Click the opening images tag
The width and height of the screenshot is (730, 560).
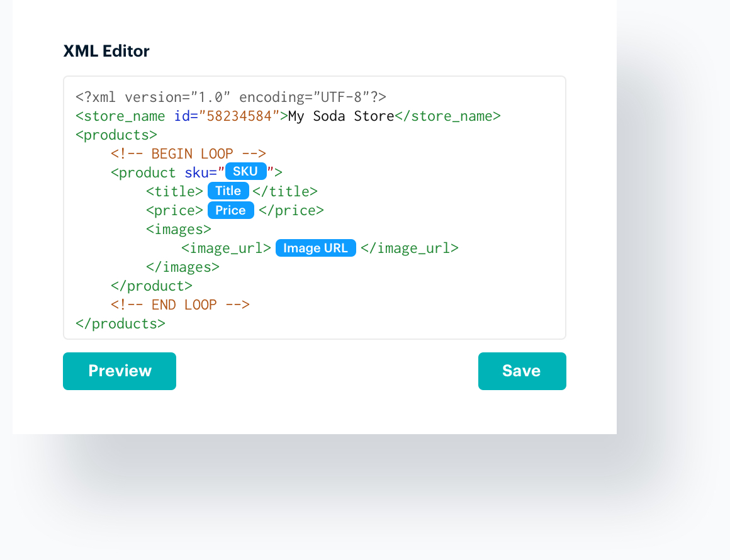click(178, 228)
